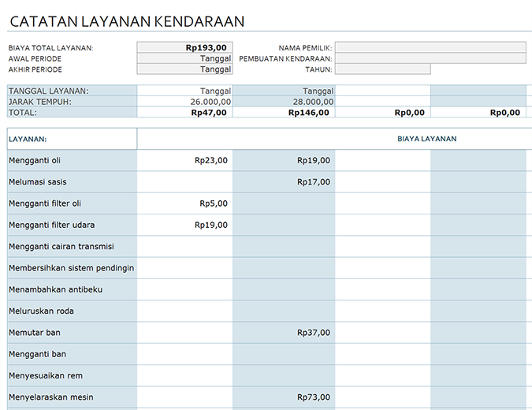Select the Menyesuaikan rem row label
Screen dimensions: 532x410
[x=72, y=376]
